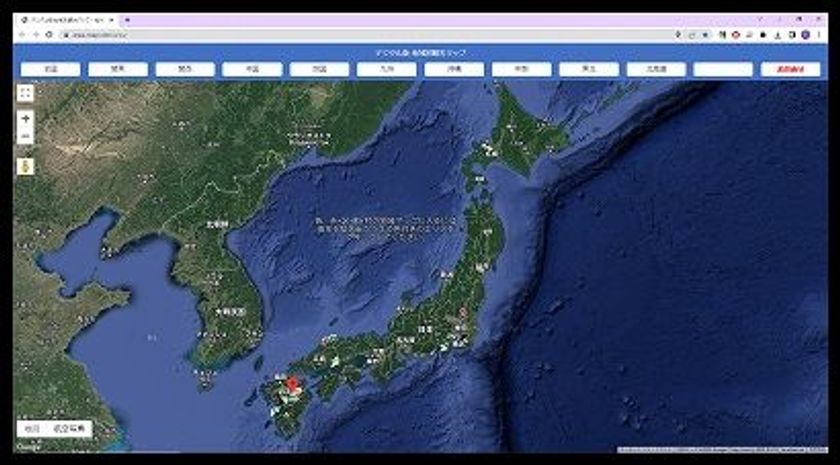Bookmark this page with the star icon
The width and height of the screenshot is (840, 465).
tap(705, 35)
